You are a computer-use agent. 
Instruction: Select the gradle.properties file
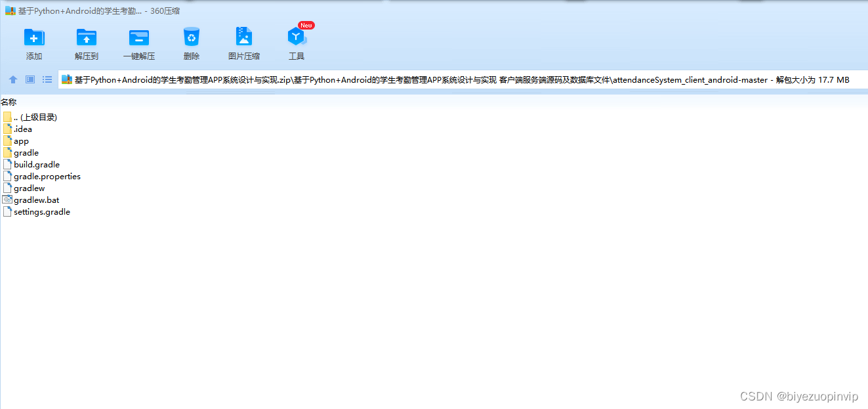[47, 176]
